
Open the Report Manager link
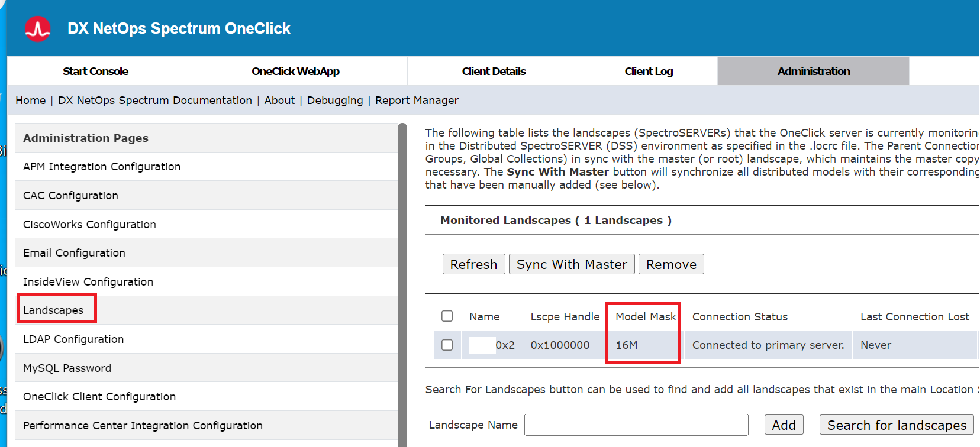pos(417,101)
